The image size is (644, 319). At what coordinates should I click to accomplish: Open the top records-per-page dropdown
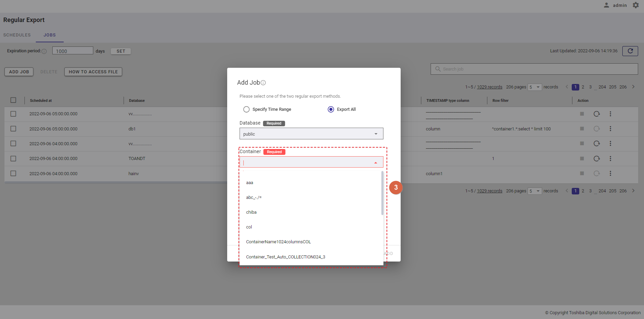535,87
